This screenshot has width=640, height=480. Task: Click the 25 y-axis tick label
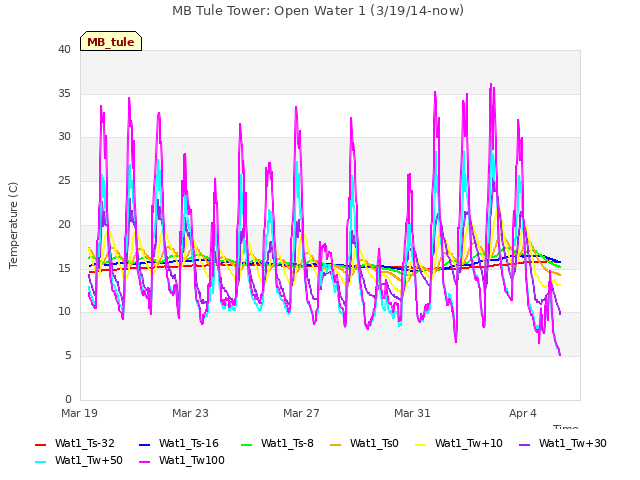click(64, 180)
